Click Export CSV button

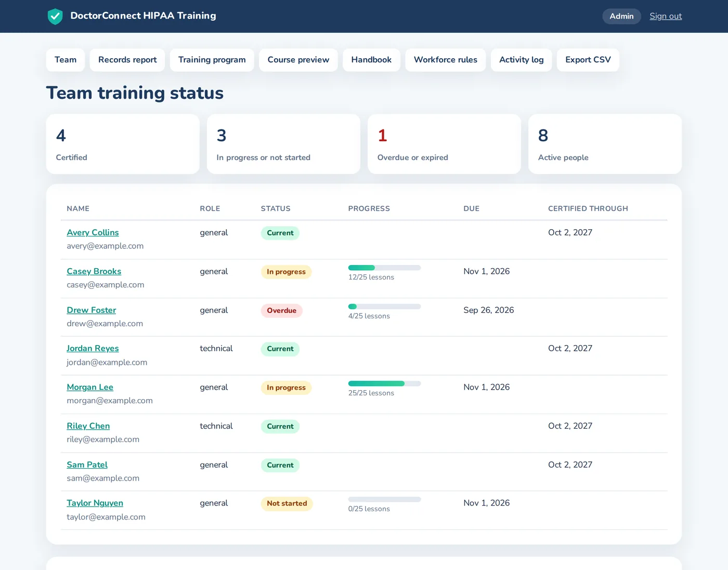(x=588, y=60)
